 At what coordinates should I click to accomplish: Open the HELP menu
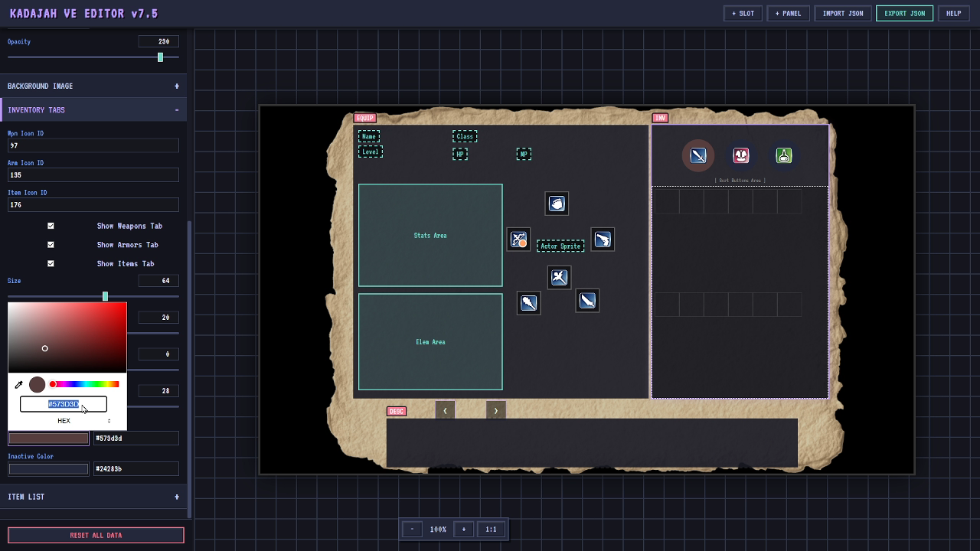click(953, 13)
